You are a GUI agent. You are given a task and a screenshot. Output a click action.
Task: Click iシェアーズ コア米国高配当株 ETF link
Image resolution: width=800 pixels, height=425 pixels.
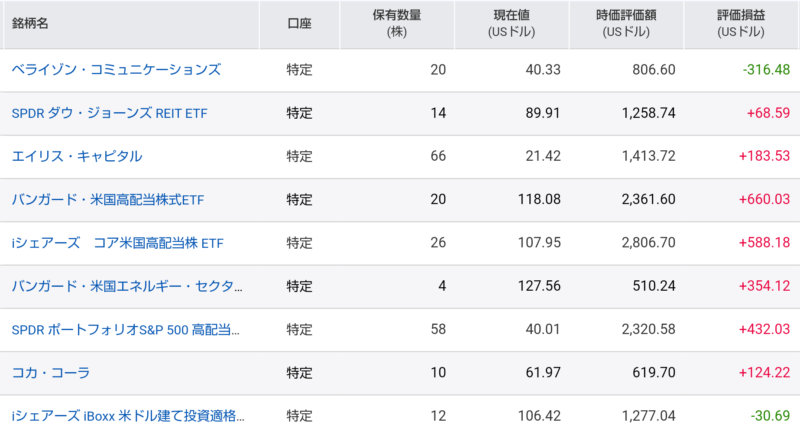(117, 243)
